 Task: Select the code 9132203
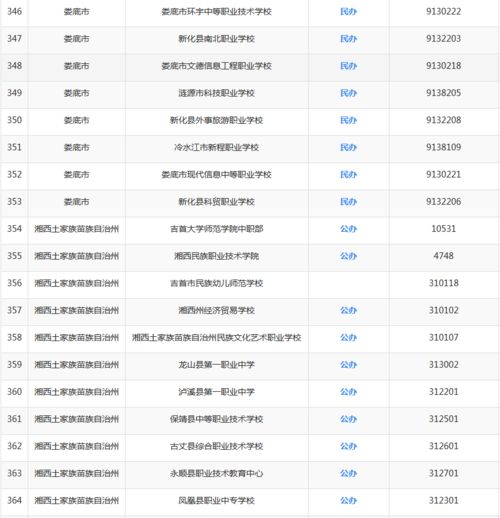tap(443, 39)
